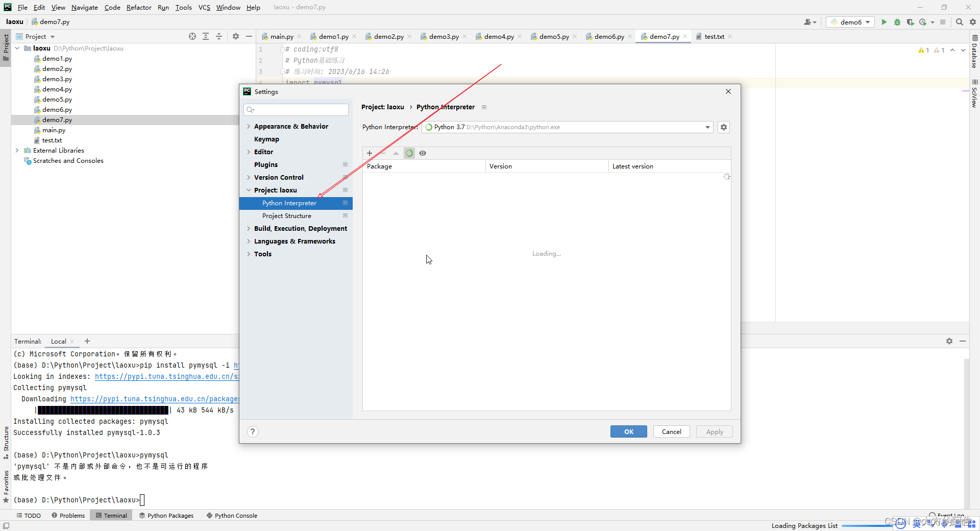Screen dimensions: 980x531
Task: Expand External Libraries in project tree
Action: [17, 151]
